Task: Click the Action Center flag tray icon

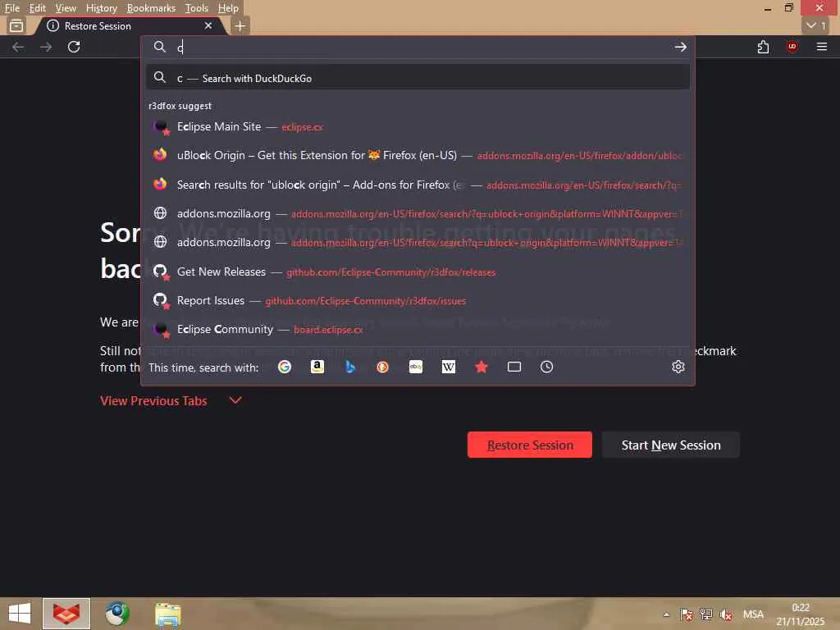Action: [x=687, y=614]
